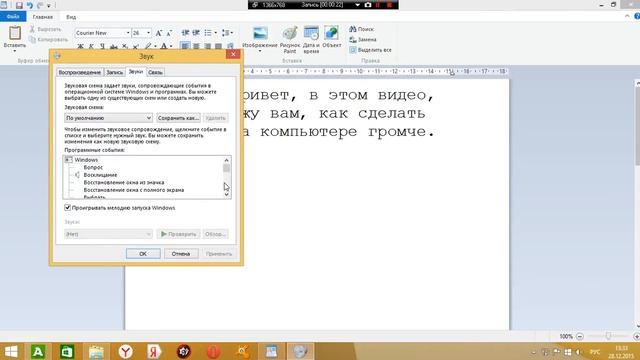Select the Звуки tab in the Sound dialog
Screen dimensions: 640x360
tap(136, 71)
